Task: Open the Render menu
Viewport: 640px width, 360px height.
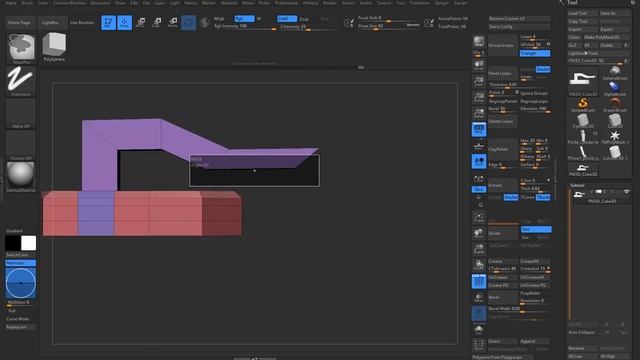Action: (x=329, y=3)
